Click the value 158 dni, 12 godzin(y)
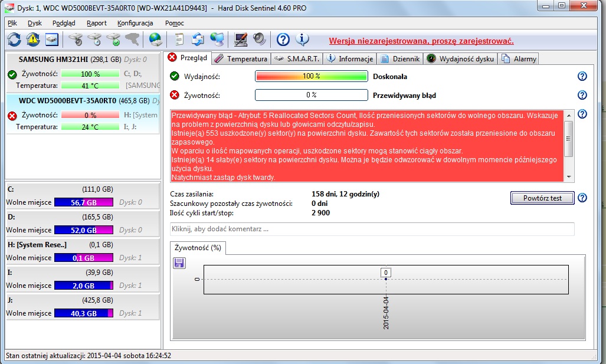 (346, 194)
